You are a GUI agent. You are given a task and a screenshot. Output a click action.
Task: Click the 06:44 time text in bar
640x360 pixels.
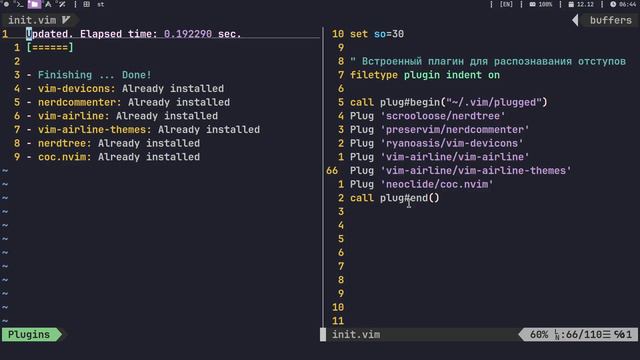click(627, 4)
